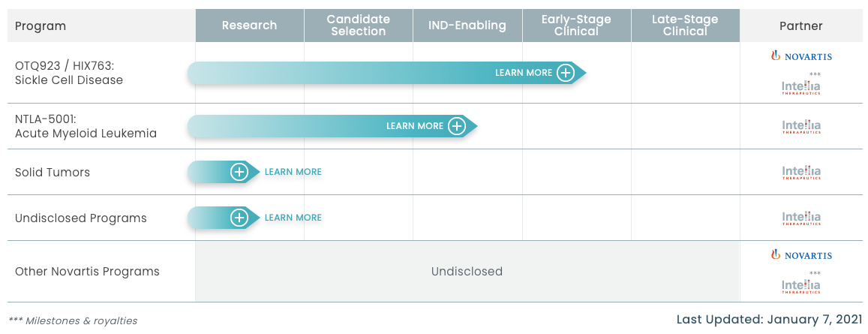
Task: Click Novartis logo in Other Novartis Programs row
Action: (x=801, y=255)
